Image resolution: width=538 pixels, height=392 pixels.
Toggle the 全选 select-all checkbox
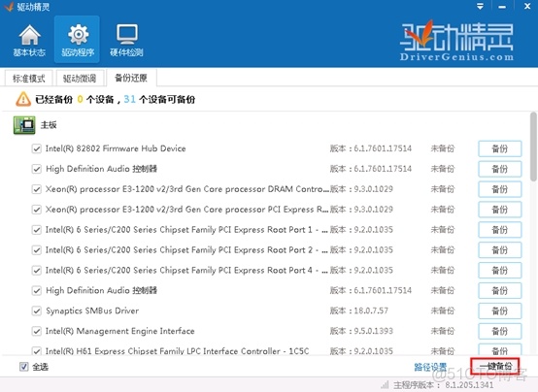(23, 367)
